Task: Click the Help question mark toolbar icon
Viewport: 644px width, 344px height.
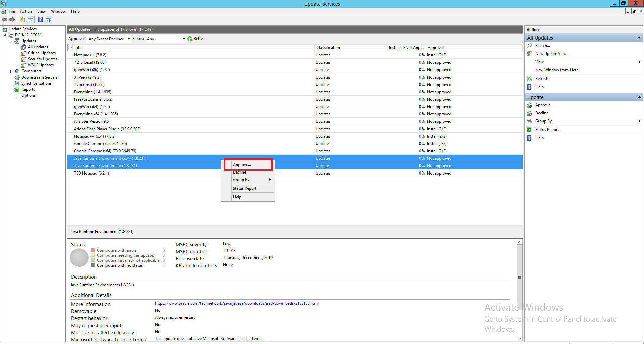Action: coord(40,19)
